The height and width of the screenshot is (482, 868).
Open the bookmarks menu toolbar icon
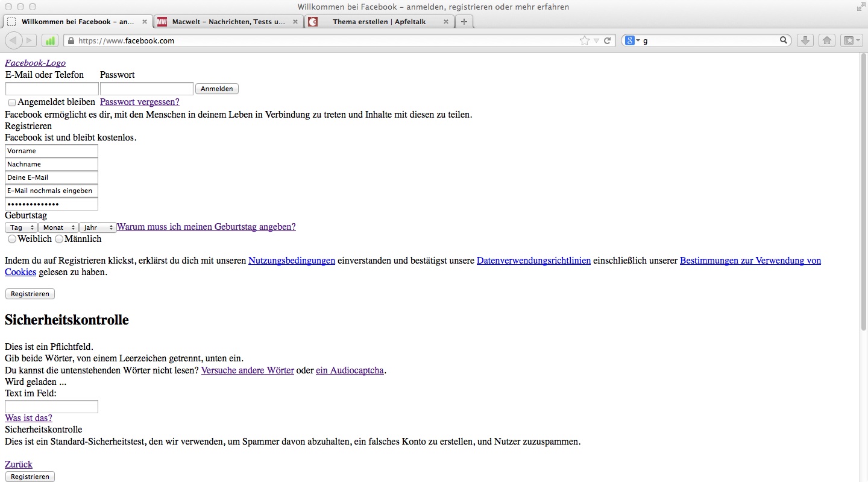[x=851, y=40]
